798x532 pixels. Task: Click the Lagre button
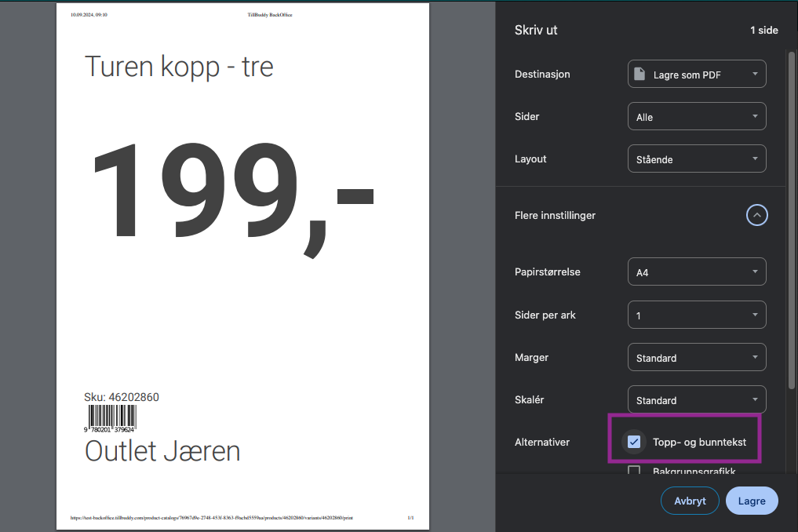(752, 501)
